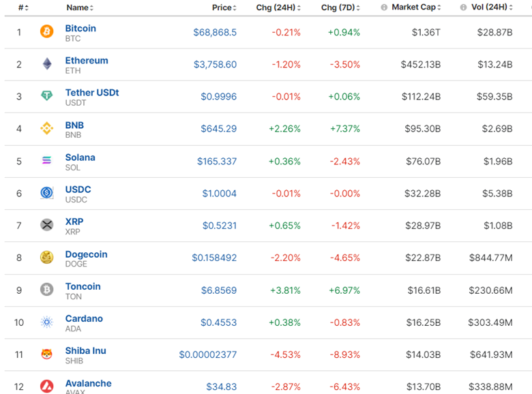This screenshot has width=532, height=394.
Task: Click the Shiba Inu dog icon
Action: tap(47, 354)
